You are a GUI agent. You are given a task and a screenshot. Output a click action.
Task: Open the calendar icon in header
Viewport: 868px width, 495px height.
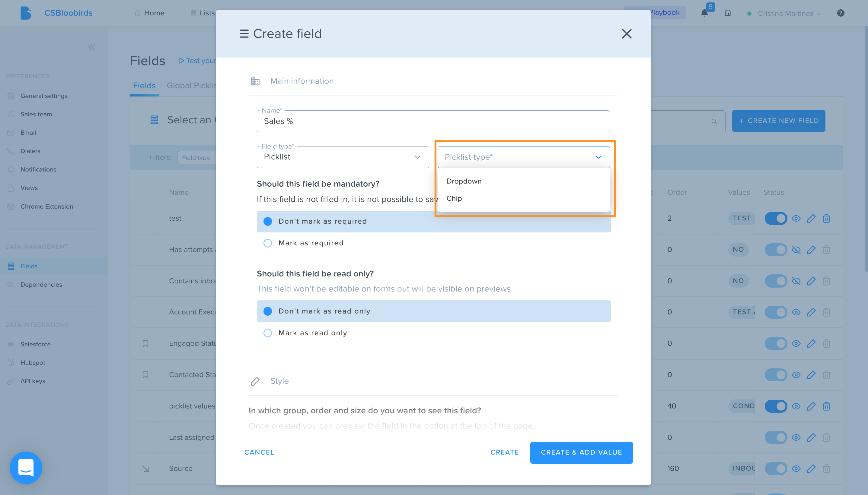[727, 13]
